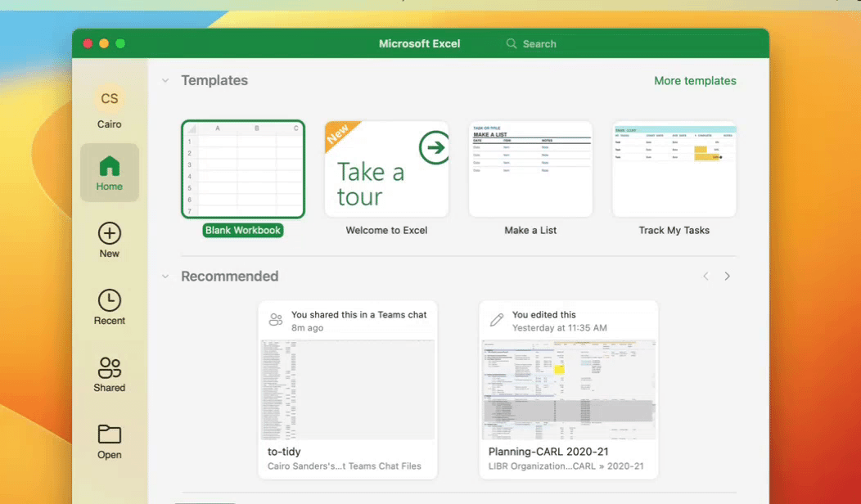Click the to-tidy file name
The width and height of the screenshot is (861, 504).
tap(284, 452)
